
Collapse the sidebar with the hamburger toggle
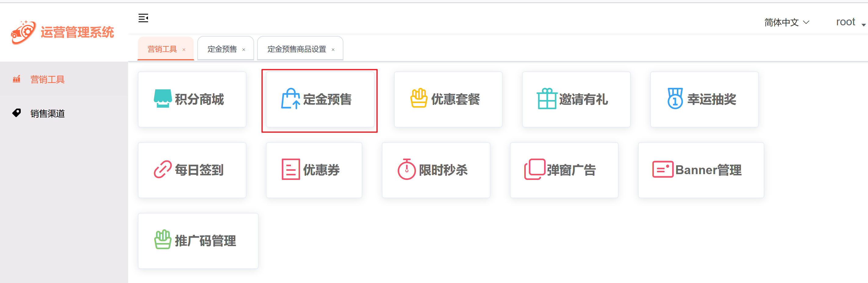(143, 18)
